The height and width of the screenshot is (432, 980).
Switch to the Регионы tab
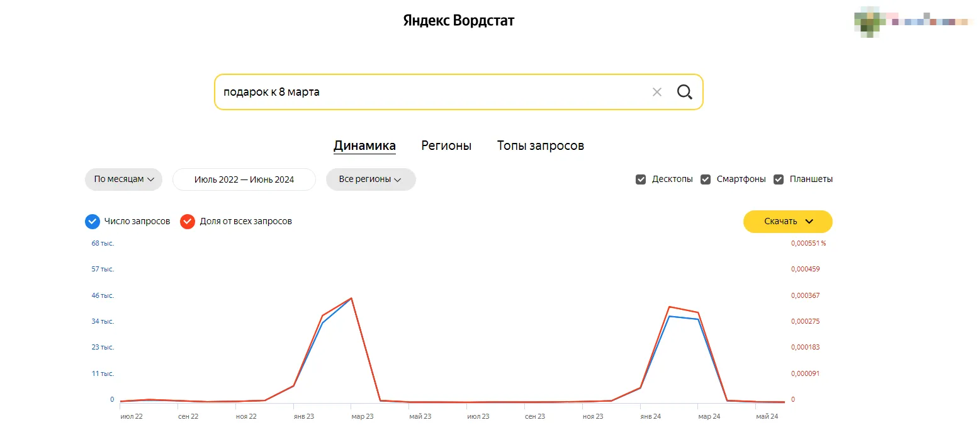point(446,146)
